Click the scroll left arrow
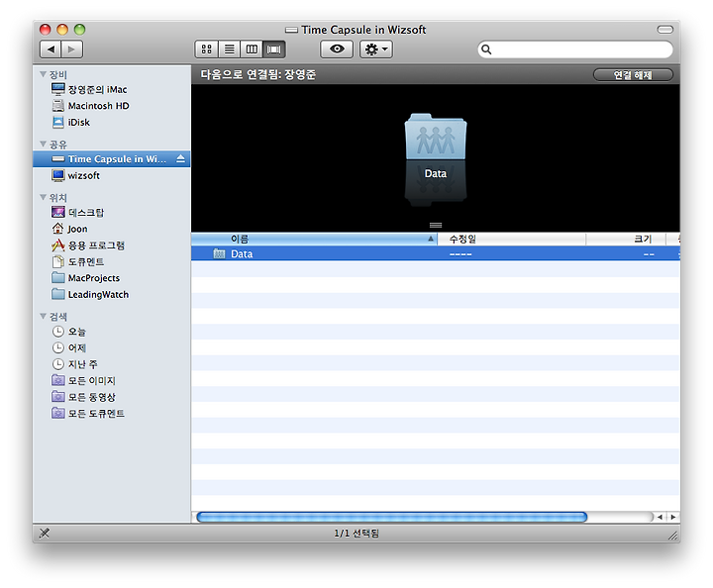This screenshot has height=588, width=713. (660, 517)
